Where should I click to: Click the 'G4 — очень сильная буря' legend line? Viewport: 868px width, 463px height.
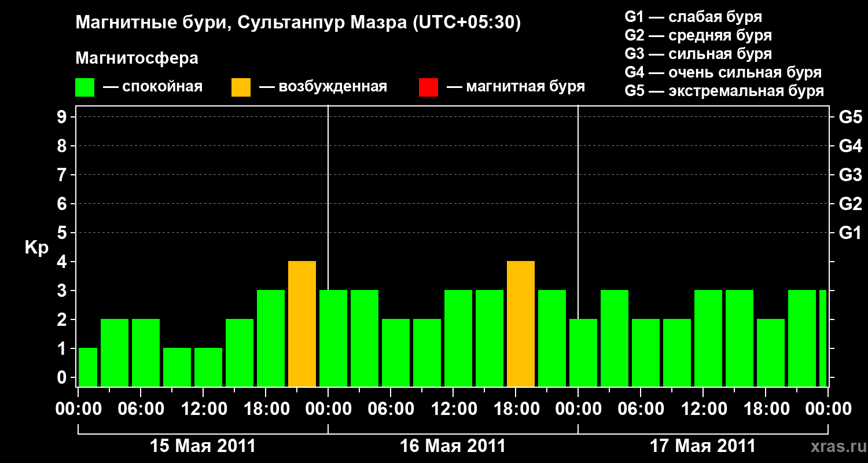pyautogui.click(x=723, y=72)
